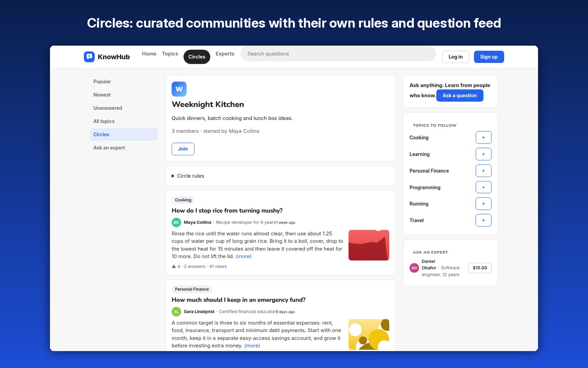The image size is (588, 368).
Task: Expand the rice answer with (more)
Action: (244, 256)
